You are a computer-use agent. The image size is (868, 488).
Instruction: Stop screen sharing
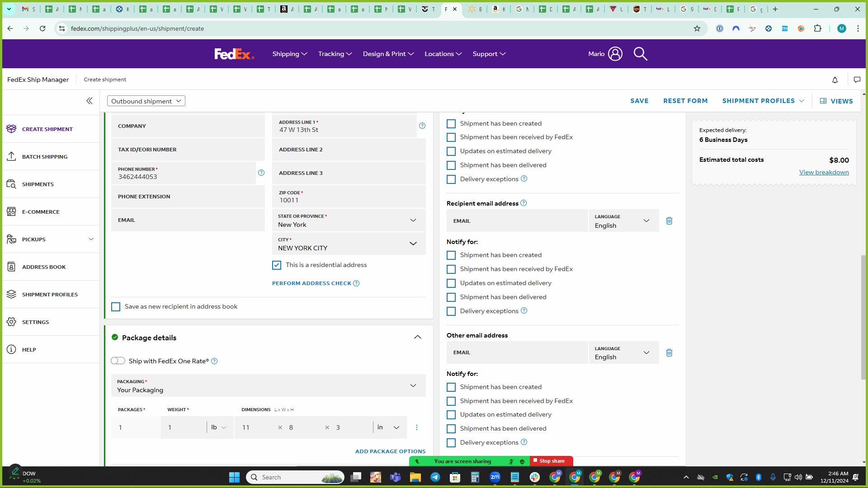tap(552, 461)
